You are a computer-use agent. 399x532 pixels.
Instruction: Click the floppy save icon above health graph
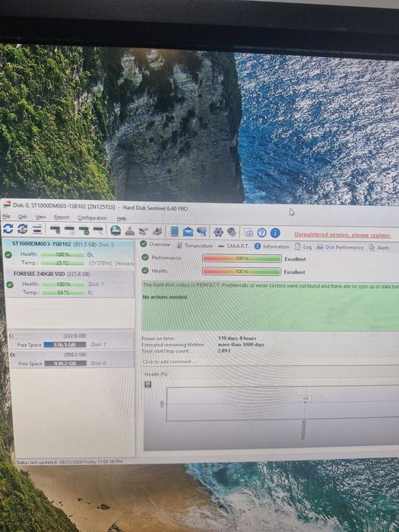[x=148, y=385]
